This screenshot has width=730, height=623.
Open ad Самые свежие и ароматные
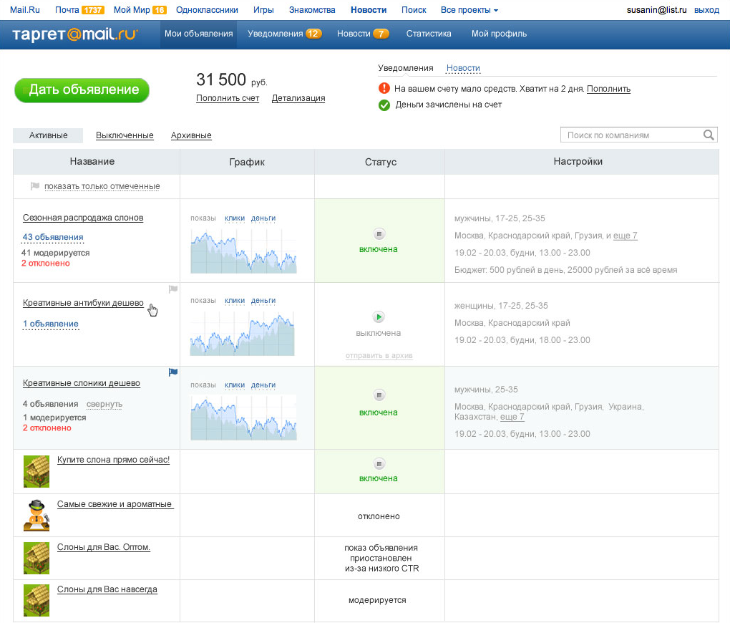(115, 504)
